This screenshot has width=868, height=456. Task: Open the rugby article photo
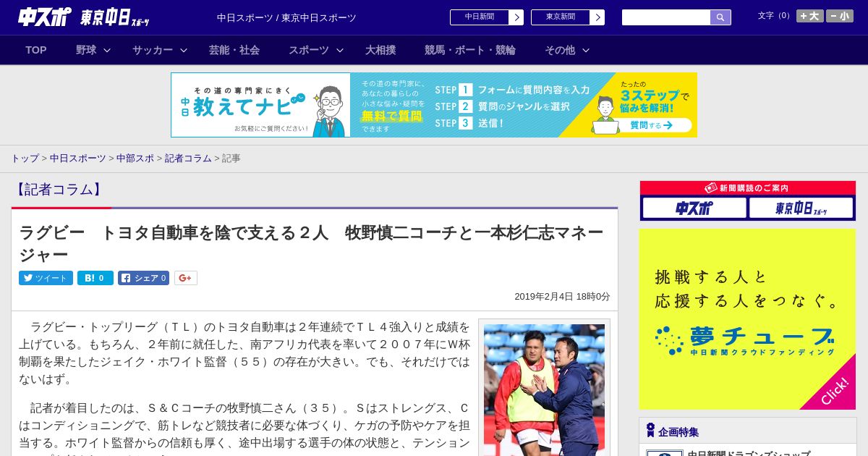click(x=544, y=389)
